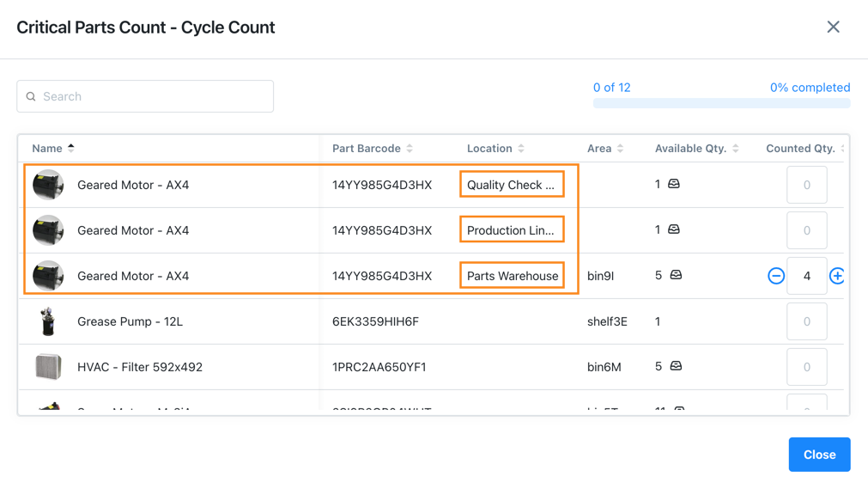The image size is (868, 495).
Task: Click inventory icon in Parts Warehouse row
Action: point(676,274)
